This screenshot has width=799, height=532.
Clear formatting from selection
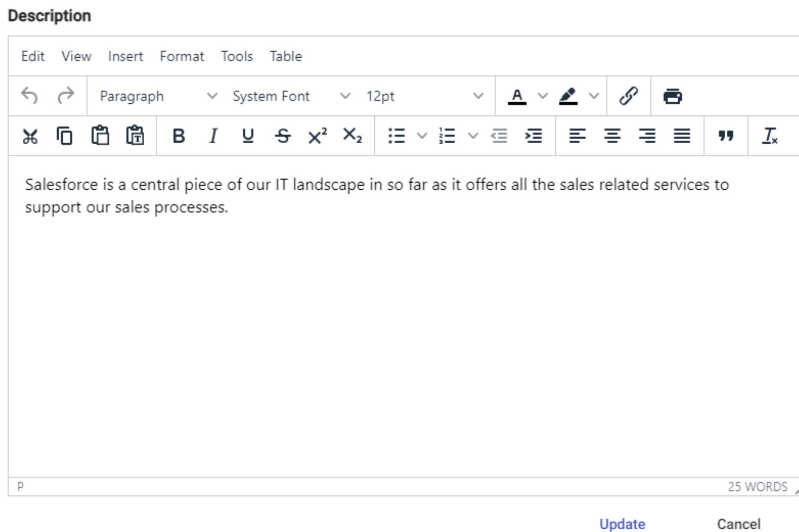tap(770, 136)
